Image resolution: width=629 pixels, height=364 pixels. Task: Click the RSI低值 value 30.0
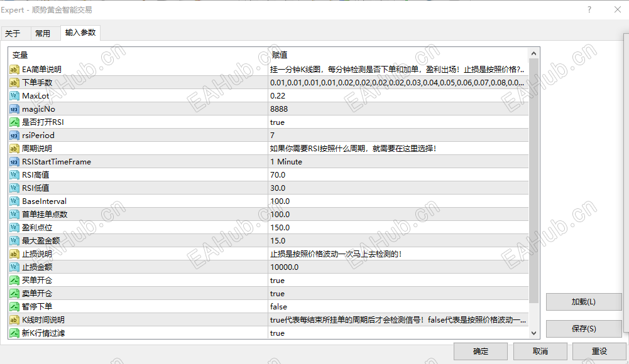point(278,188)
